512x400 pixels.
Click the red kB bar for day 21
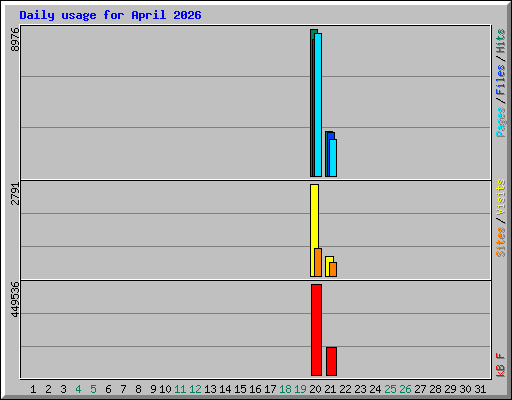(331, 361)
